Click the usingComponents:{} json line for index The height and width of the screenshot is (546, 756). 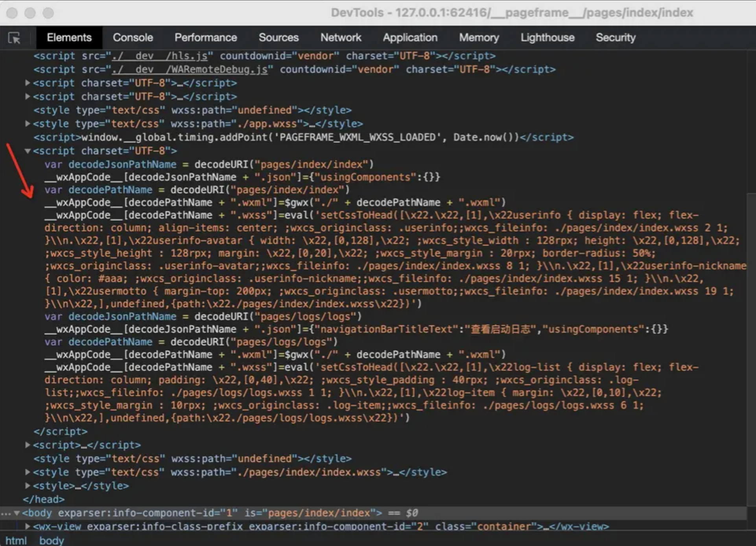242,177
